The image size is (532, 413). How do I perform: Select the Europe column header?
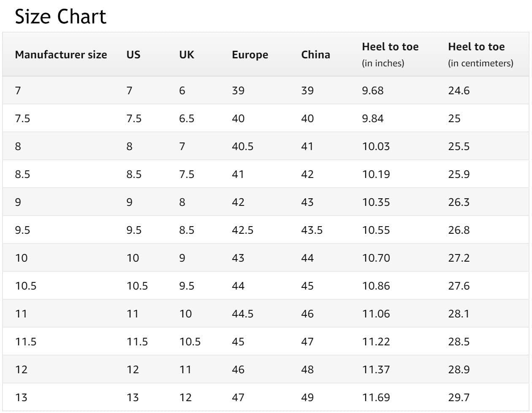coord(250,55)
